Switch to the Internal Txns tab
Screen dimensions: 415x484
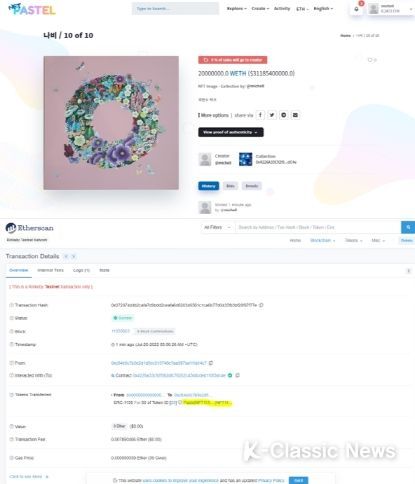click(x=50, y=270)
